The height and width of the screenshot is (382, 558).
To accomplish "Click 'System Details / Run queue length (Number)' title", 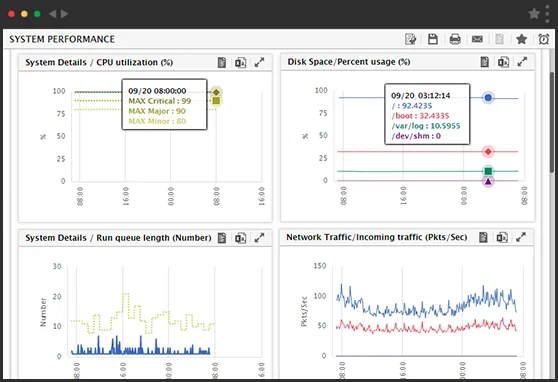I will click(x=118, y=238).
